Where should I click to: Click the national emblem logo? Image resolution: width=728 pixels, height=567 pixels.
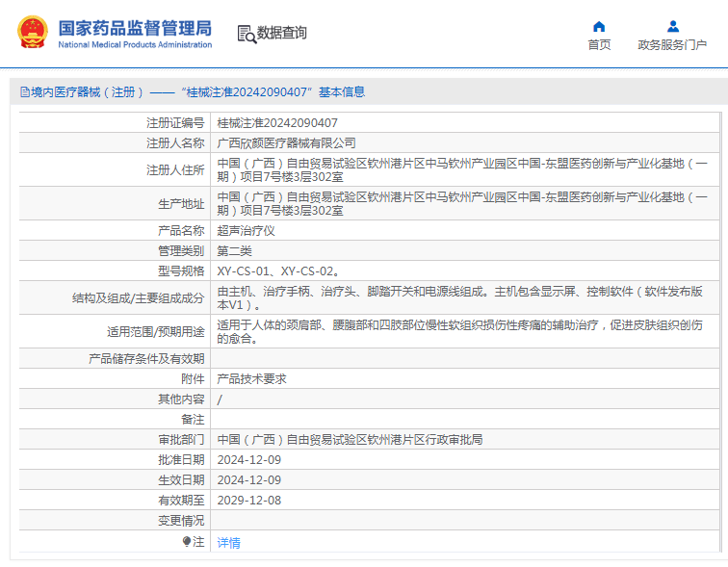[x=33, y=33]
